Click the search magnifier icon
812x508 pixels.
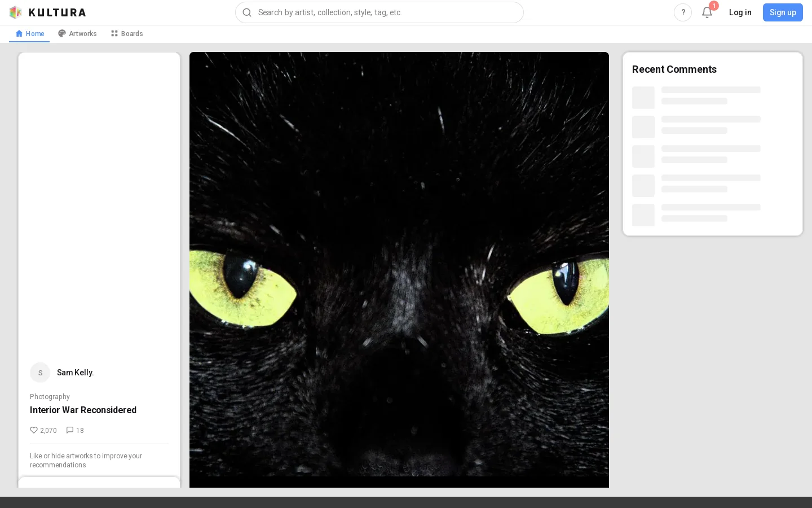pyautogui.click(x=247, y=12)
